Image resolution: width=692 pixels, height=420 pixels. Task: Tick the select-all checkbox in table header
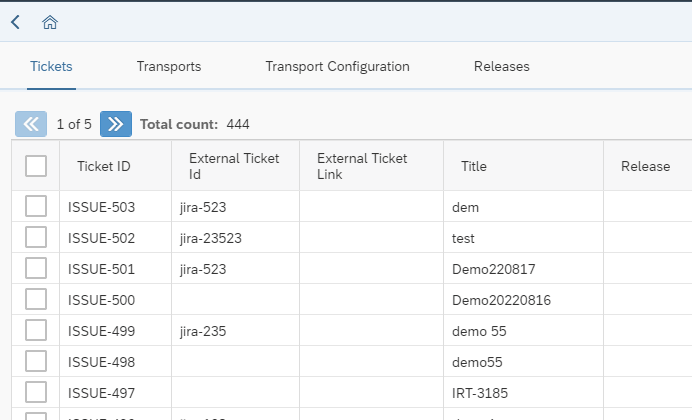coord(36,166)
